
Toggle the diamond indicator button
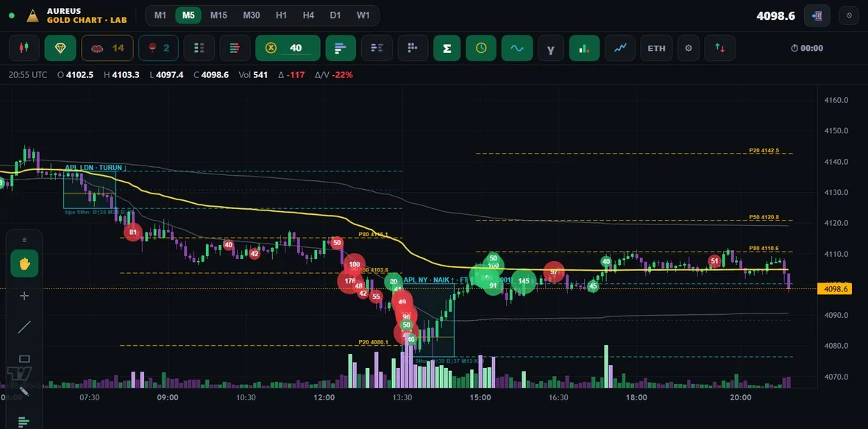(x=60, y=48)
